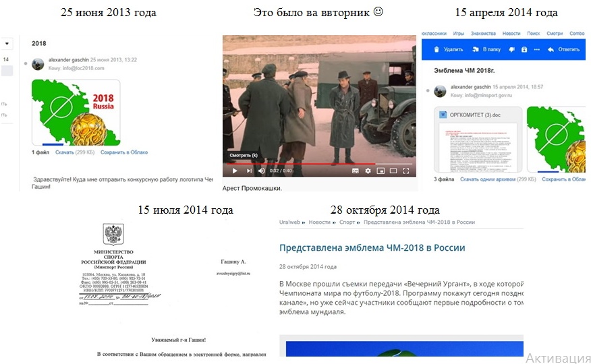The image size is (591, 364).
Task: Click Уважаемый г-н Гашин! salutation
Action: click(x=179, y=340)
